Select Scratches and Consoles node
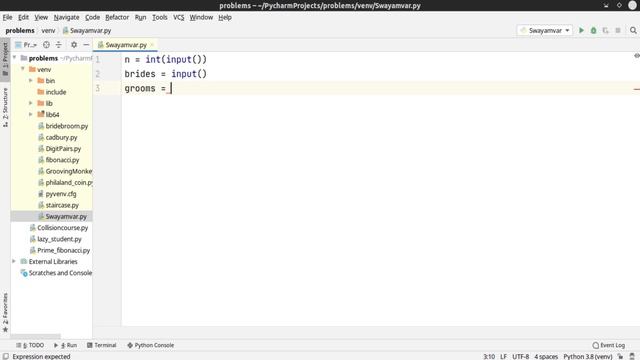 tap(56, 273)
